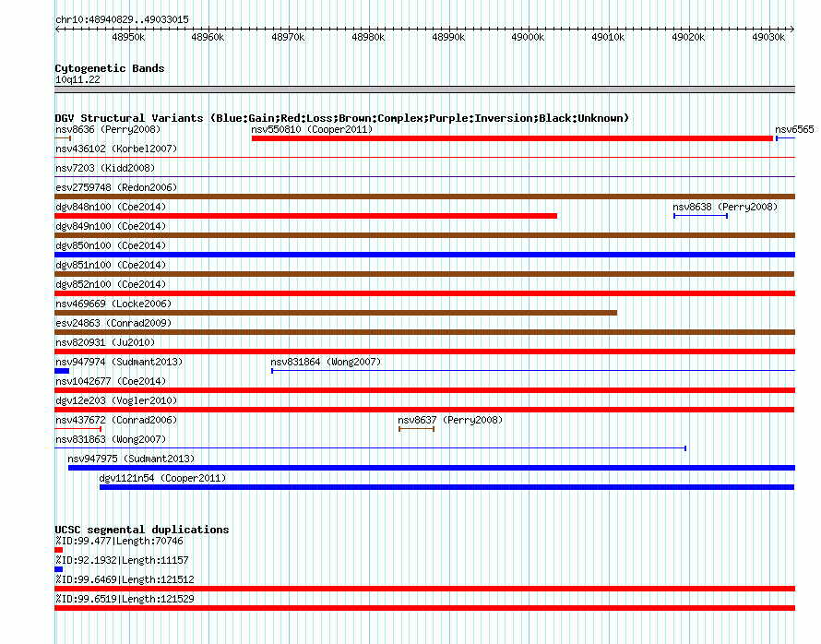Select duplication %ID:99.6519|Length:121529 label

(x=125, y=599)
